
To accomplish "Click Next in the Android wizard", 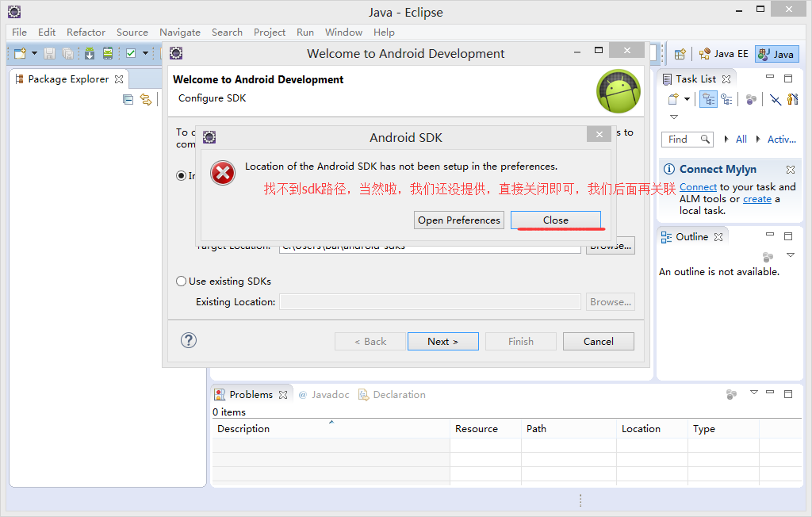I will pos(442,342).
